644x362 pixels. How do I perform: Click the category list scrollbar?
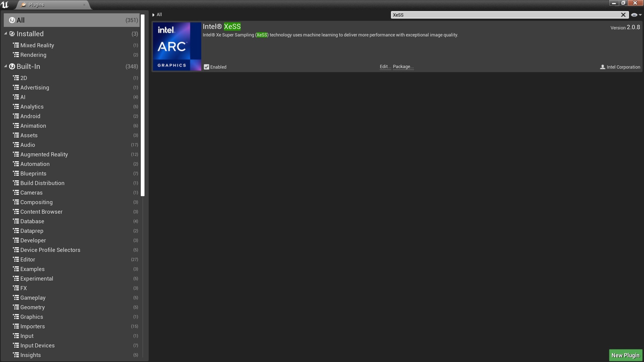143,105
